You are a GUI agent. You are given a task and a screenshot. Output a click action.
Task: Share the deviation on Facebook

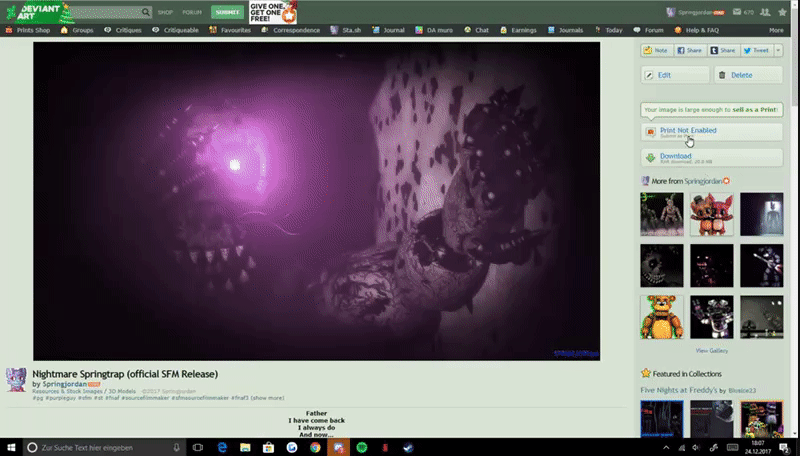(689, 50)
